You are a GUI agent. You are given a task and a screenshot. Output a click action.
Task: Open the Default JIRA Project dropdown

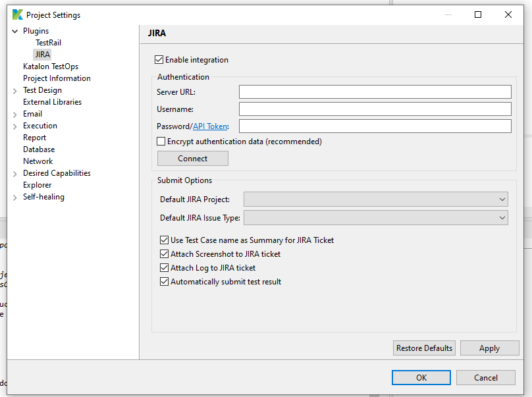[375, 199]
